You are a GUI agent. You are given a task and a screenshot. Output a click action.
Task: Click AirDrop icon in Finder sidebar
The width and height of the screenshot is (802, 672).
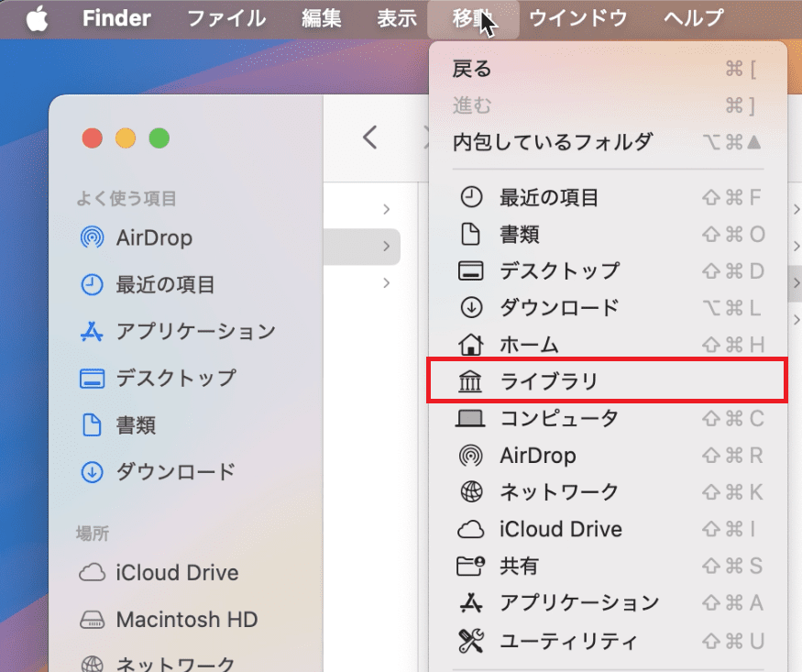pos(92,237)
